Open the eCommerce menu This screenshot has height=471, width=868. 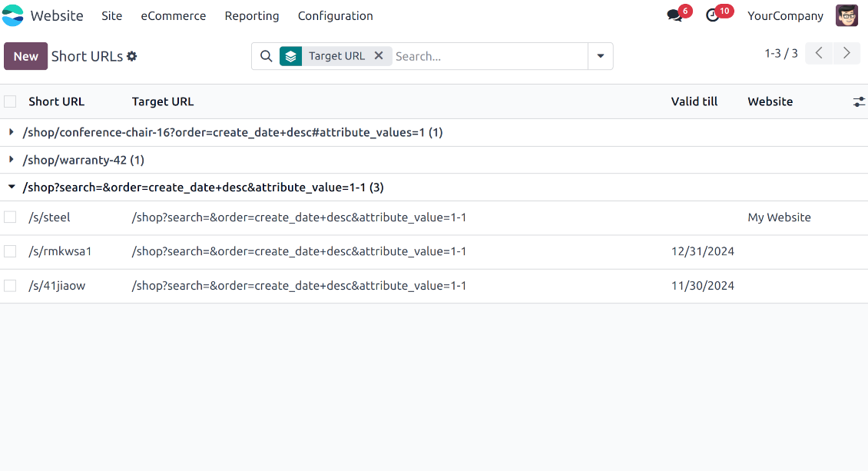pos(173,16)
